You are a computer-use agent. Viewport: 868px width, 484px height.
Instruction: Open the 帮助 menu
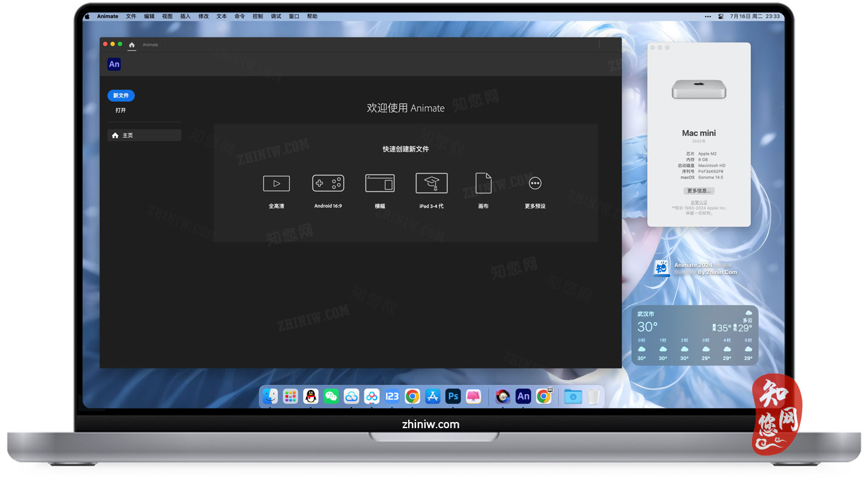(312, 16)
